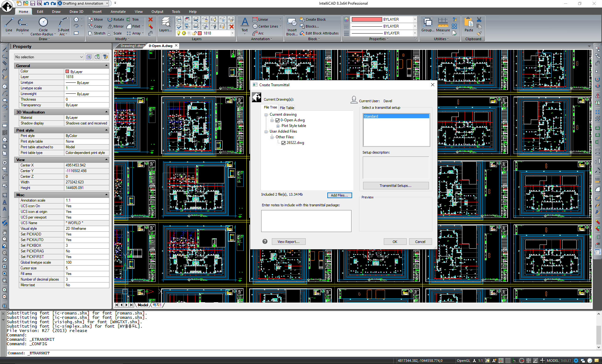Switch to the File Table tab
Screen dimensions: 602x364
(x=287, y=108)
